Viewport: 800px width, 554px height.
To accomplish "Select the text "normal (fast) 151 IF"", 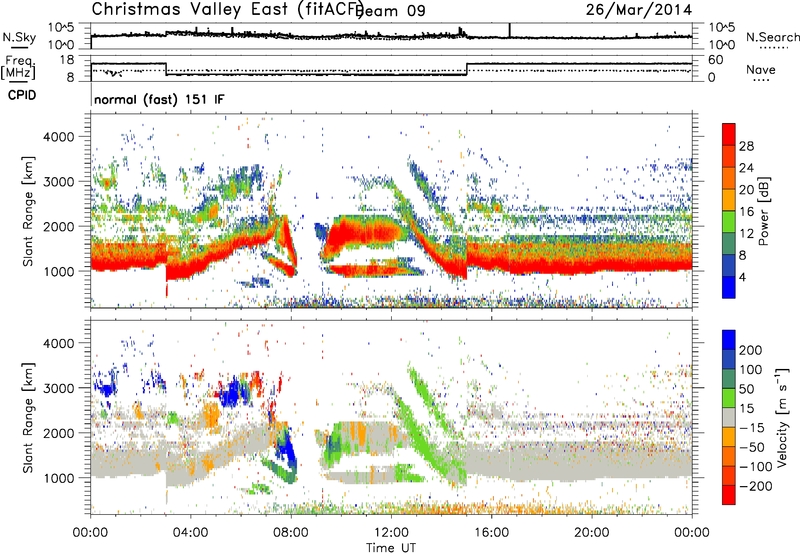I will (x=159, y=99).
